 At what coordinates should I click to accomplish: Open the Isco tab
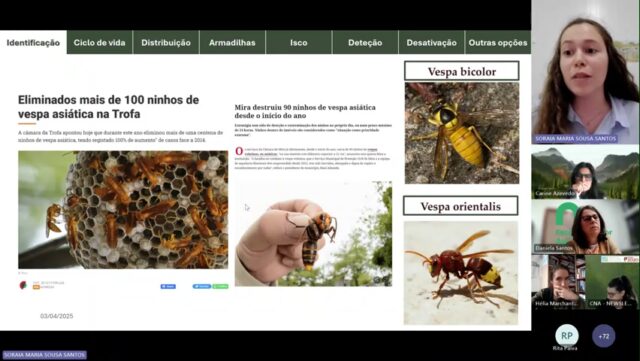(x=299, y=42)
